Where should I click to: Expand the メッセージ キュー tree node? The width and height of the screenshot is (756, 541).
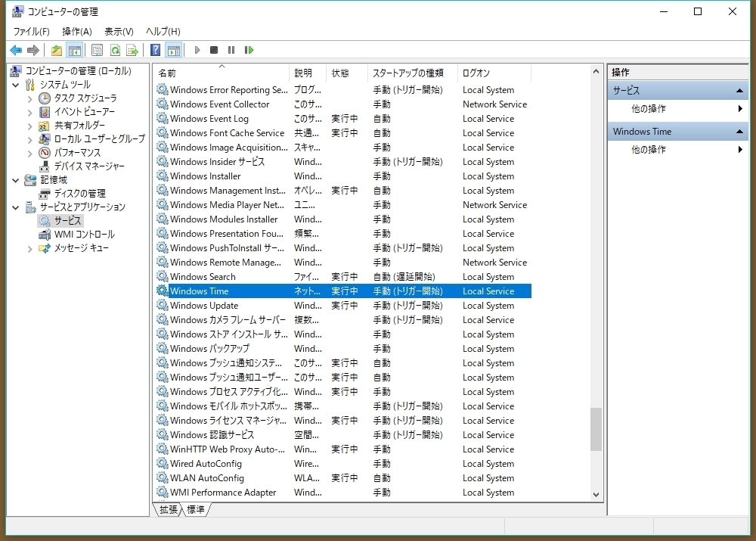click(x=30, y=248)
